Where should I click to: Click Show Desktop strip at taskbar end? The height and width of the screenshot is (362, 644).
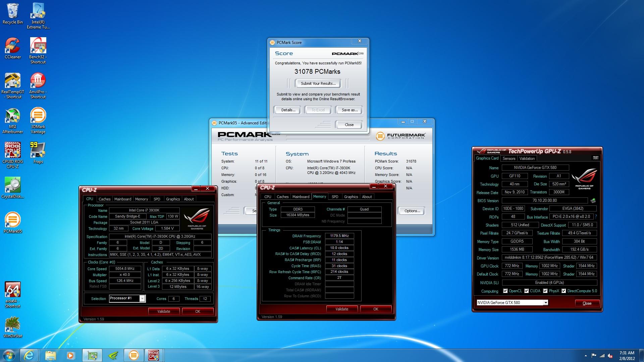tap(642, 355)
